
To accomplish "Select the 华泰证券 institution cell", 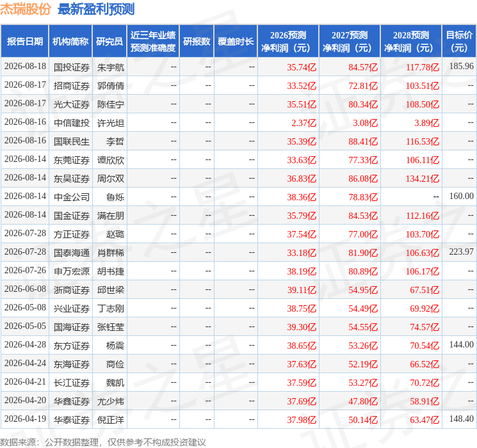I will (72, 419).
